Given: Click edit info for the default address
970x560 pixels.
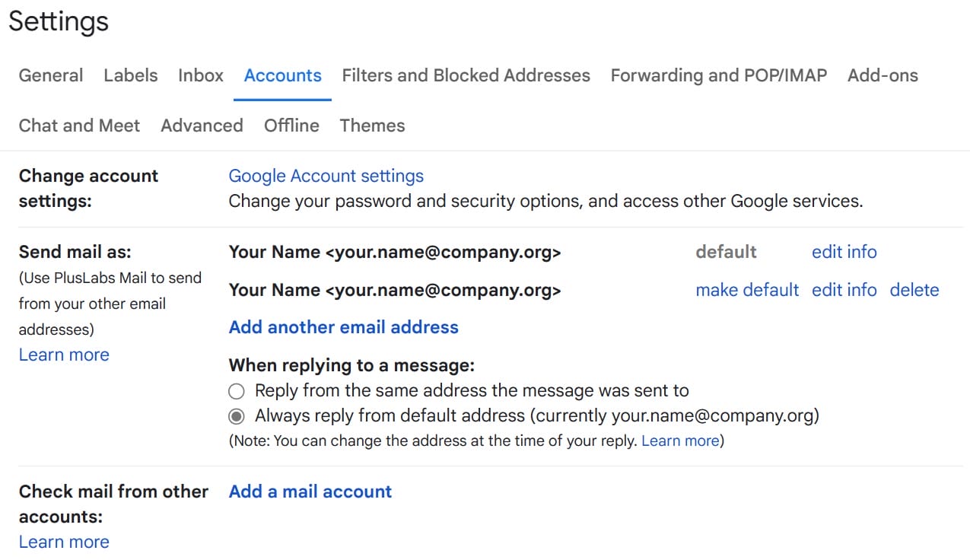Looking at the screenshot, I should (844, 252).
